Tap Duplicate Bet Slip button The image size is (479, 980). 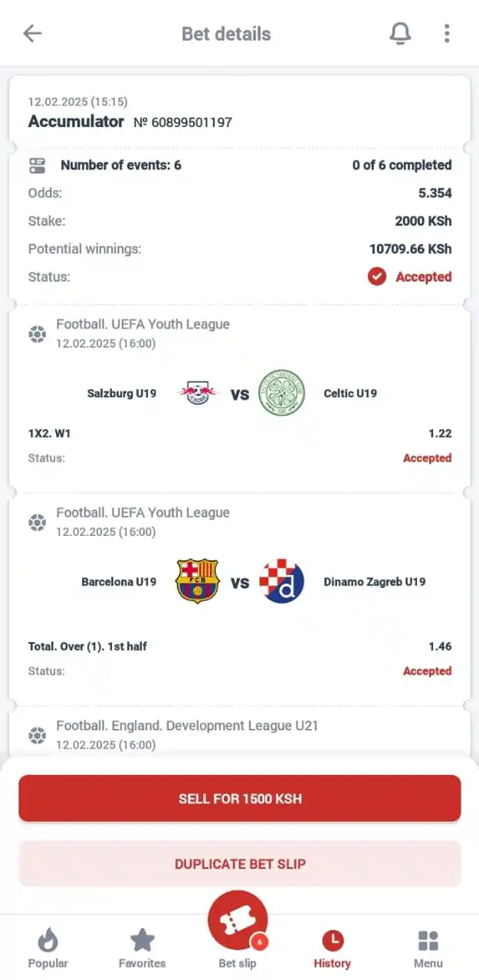tap(240, 864)
